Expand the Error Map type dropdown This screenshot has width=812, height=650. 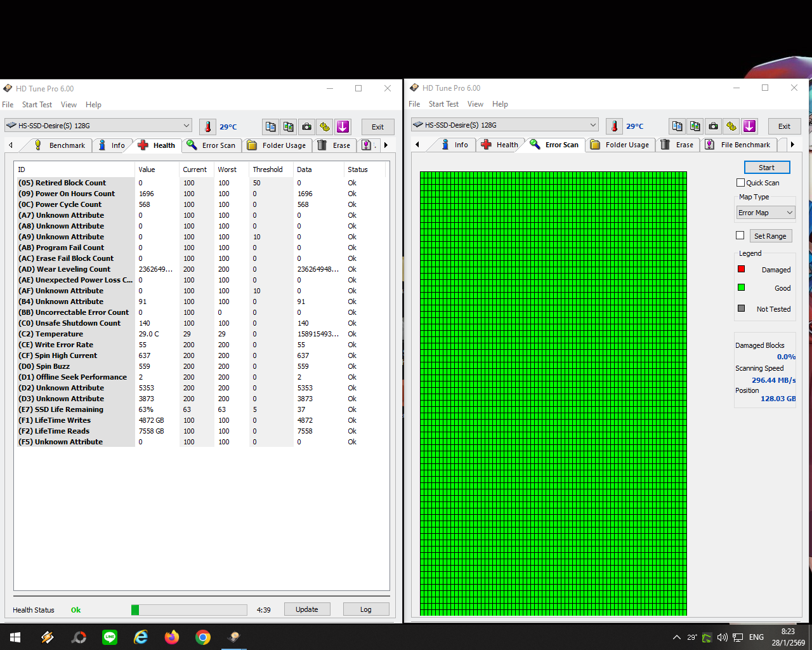click(x=766, y=213)
